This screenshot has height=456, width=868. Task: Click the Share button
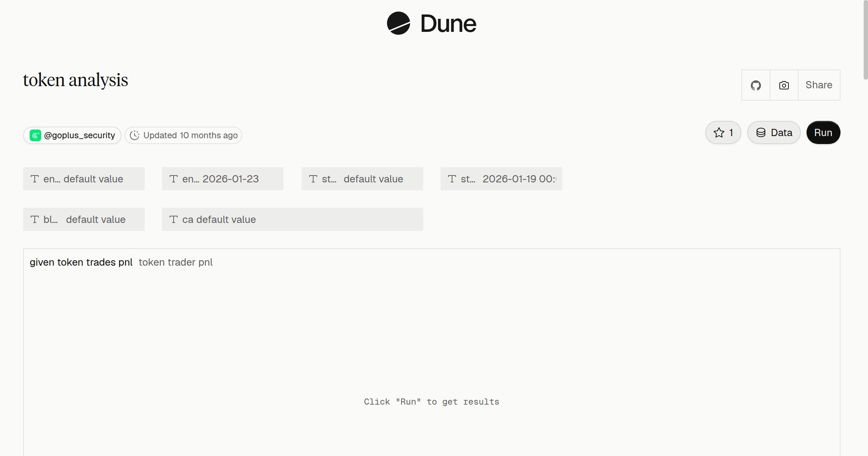tap(819, 85)
